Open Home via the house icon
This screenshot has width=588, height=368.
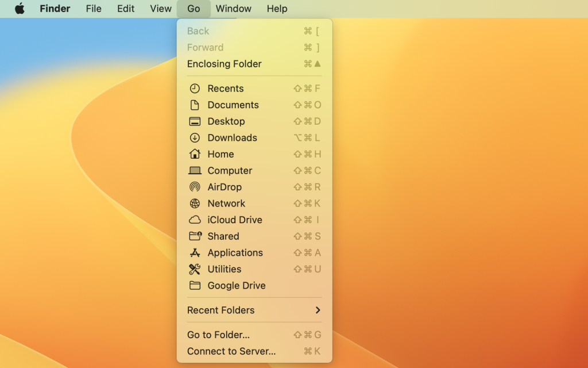195,154
